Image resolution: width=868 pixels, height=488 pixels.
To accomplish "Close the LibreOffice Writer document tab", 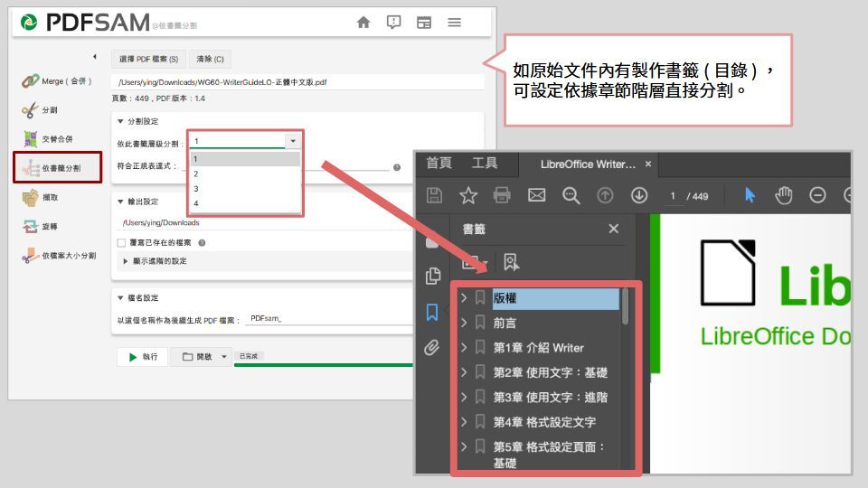I will 648,164.
